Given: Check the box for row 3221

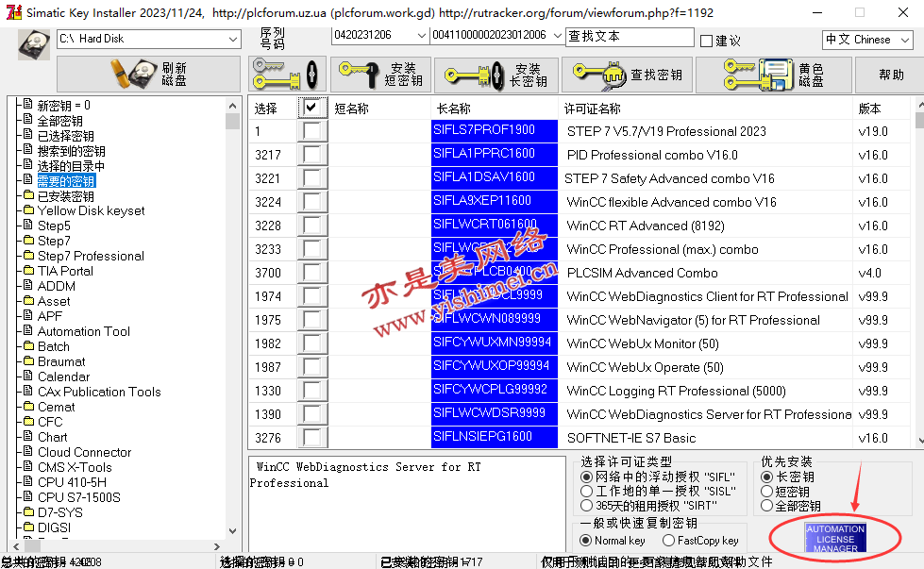Looking at the screenshot, I should point(311,178).
